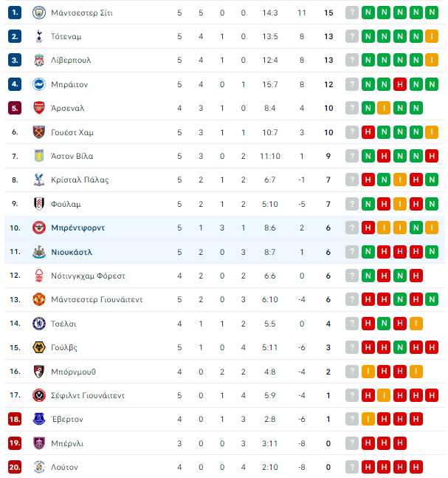
Task: Click the red position 20 rank badge
Action: [15, 467]
